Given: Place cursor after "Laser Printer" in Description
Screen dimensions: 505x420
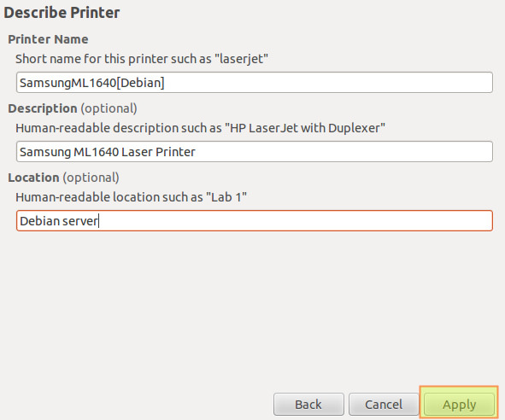Looking at the screenshot, I should [x=196, y=152].
